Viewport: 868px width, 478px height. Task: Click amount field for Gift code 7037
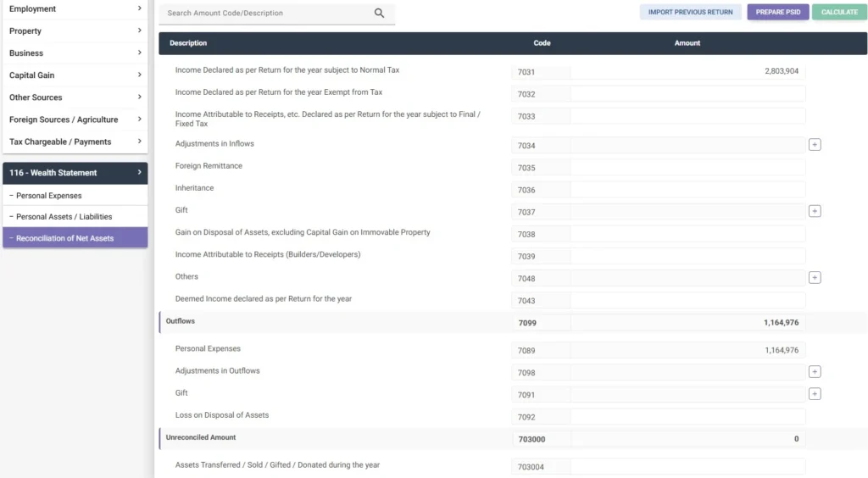coord(687,212)
